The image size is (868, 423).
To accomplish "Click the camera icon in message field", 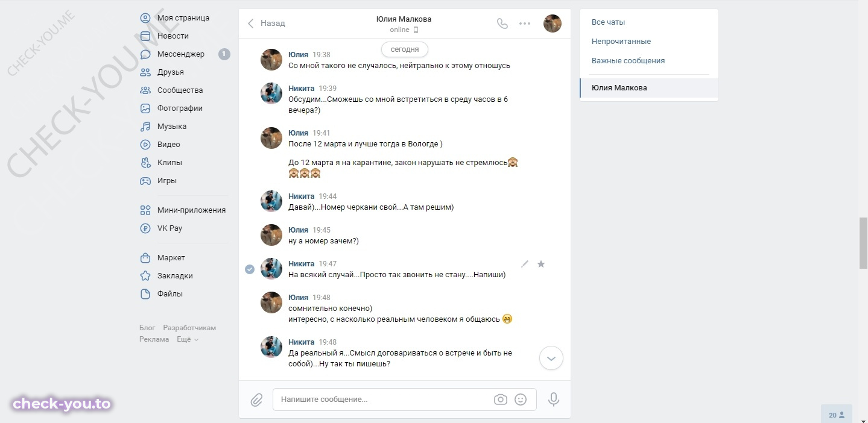I will [x=500, y=399].
